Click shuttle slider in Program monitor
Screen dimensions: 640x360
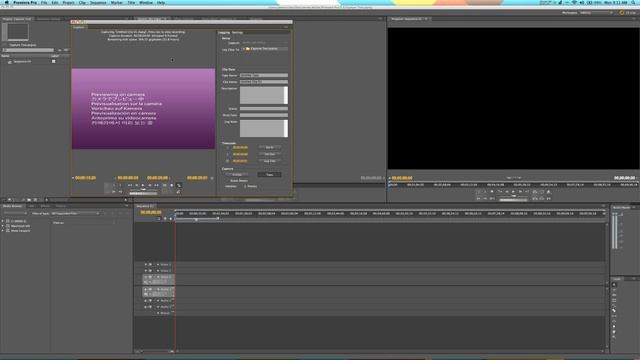click(x=513, y=196)
